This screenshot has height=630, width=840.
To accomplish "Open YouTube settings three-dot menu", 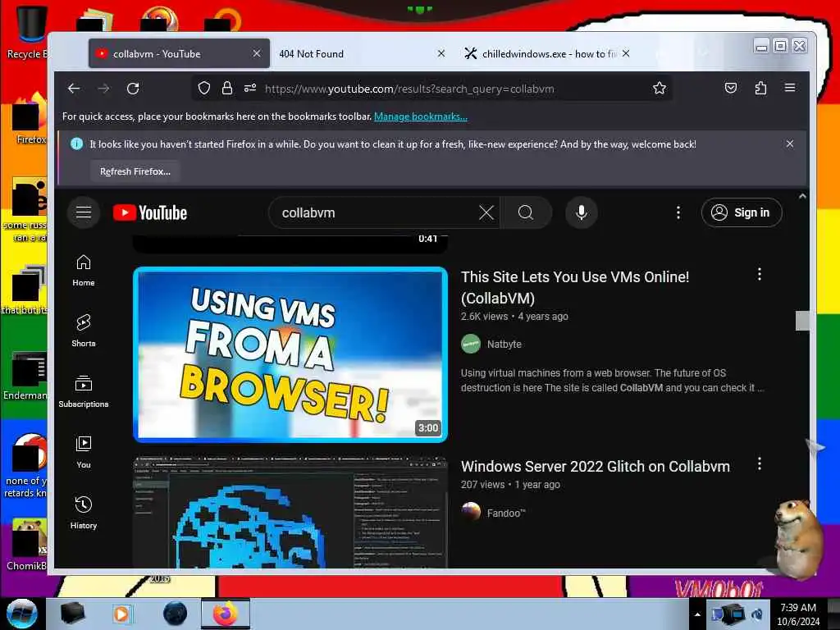I will tap(678, 212).
